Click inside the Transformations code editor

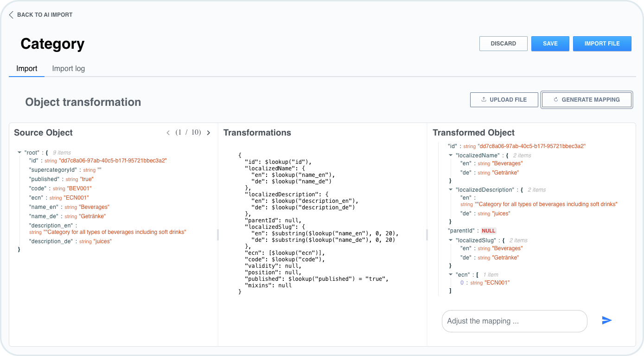(320, 223)
